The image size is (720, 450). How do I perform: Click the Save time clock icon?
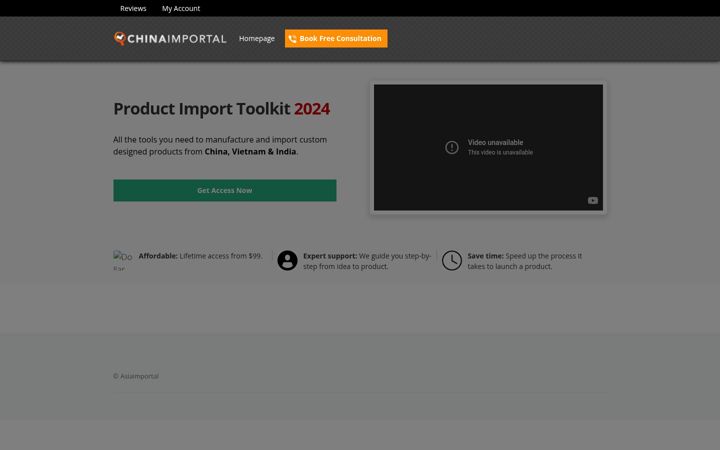[x=452, y=260]
